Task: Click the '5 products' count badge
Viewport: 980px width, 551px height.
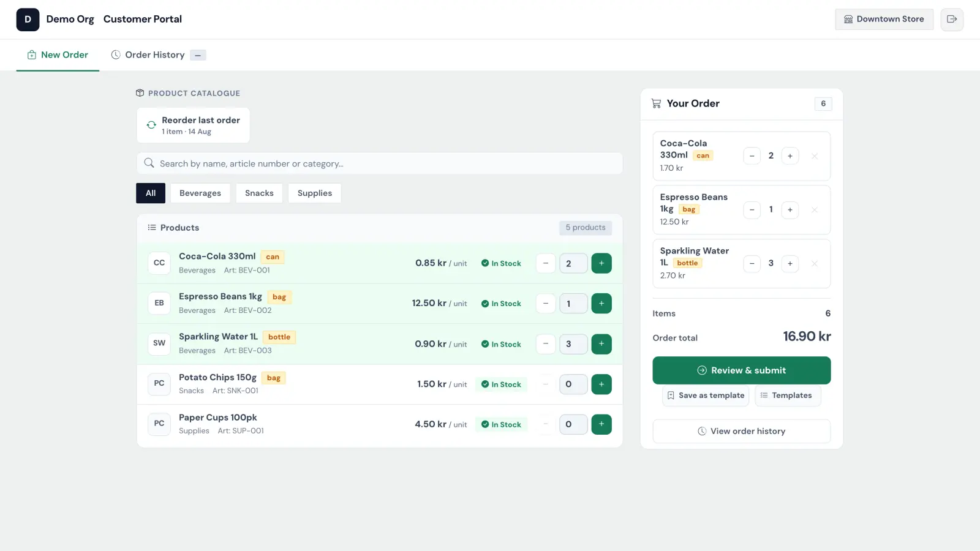Action: click(x=586, y=228)
